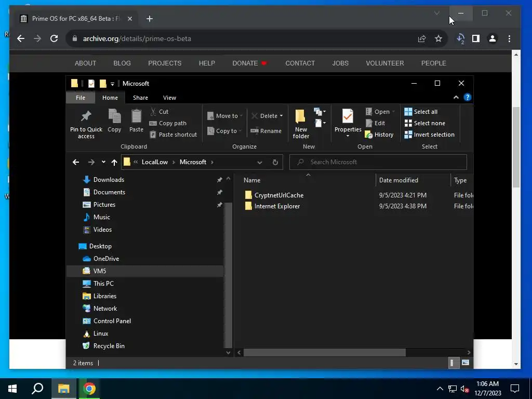Open the Move to dropdown
Image resolution: width=532 pixels, height=399 pixels.
pyautogui.click(x=225, y=116)
